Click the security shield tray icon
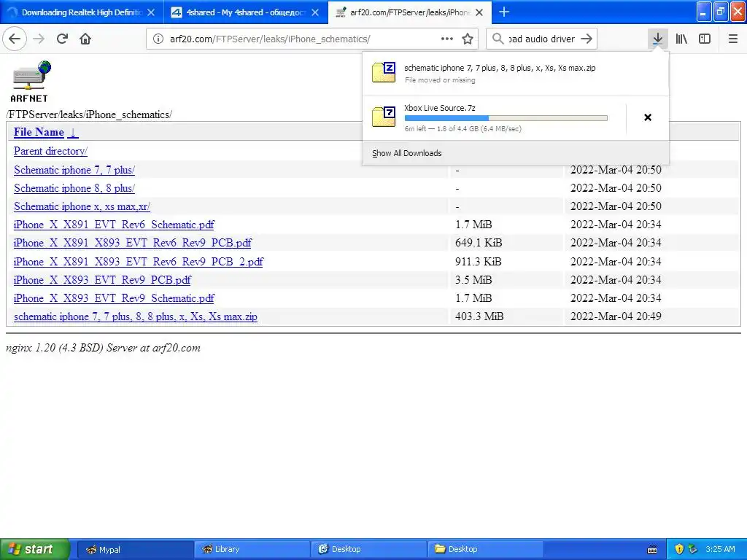747x560 pixels. tap(679, 549)
